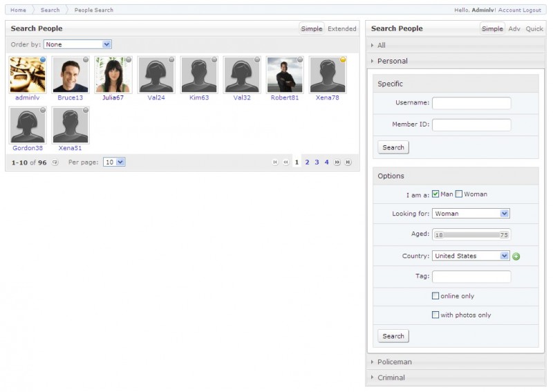
Task: Enable the online only checkbox
Action: pyautogui.click(x=435, y=296)
